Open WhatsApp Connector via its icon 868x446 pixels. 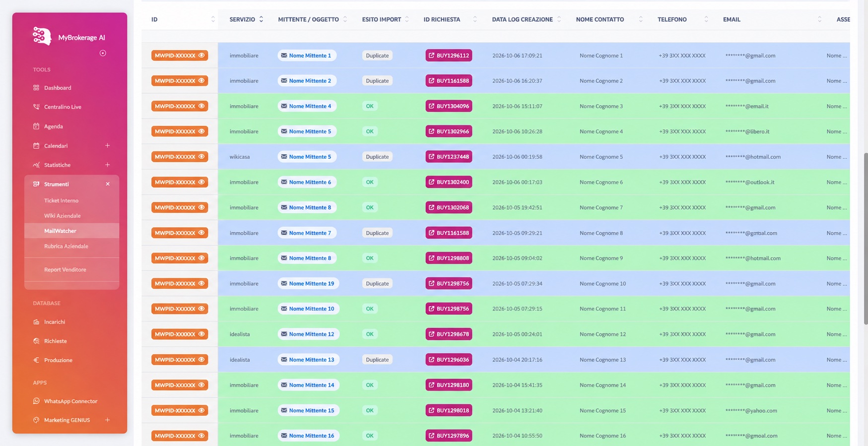(x=36, y=401)
